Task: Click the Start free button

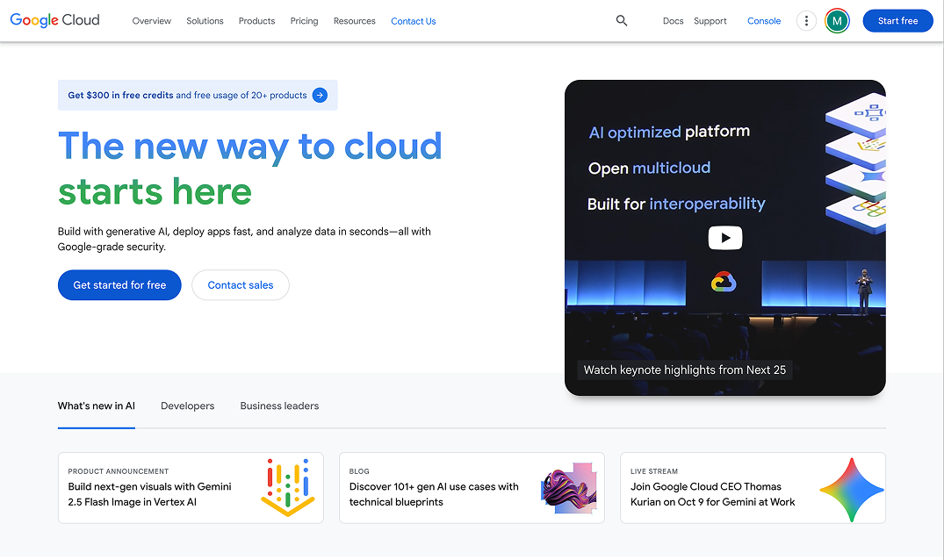Action: [897, 20]
